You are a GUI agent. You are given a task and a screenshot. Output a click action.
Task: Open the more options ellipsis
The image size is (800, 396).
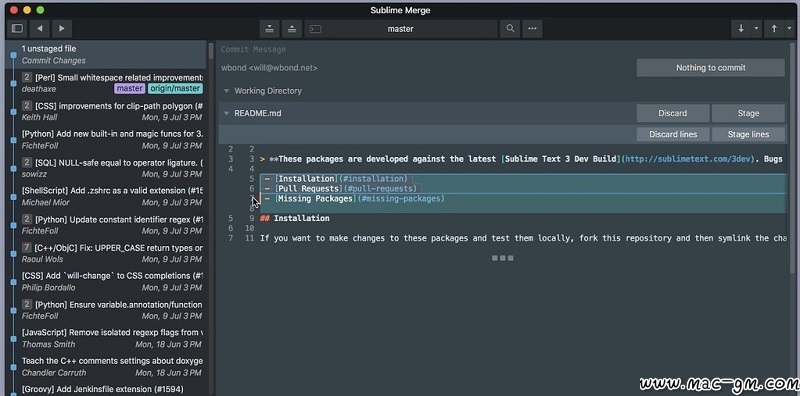tap(532, 29)
